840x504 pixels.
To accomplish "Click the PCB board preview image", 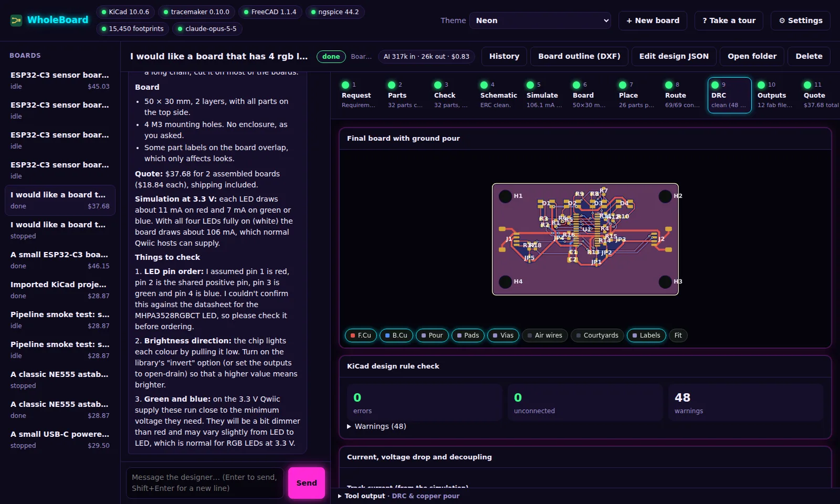I will (585, 239).
